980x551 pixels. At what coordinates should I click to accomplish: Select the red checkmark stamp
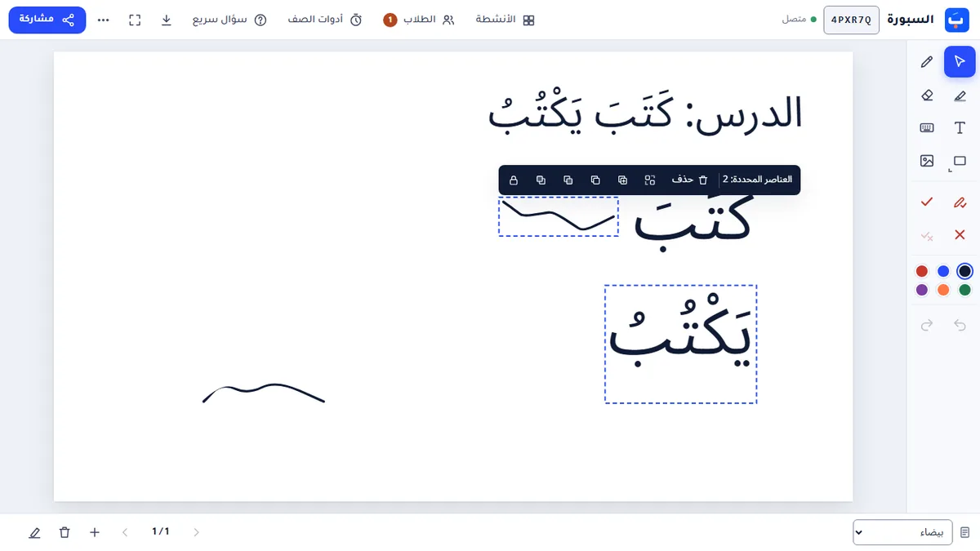click(x=927, y=202)
